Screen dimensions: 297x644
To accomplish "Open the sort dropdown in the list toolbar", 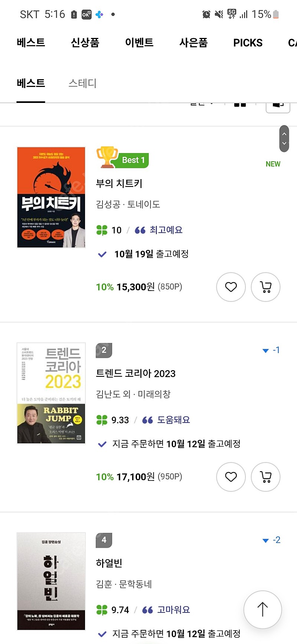I will [202, 104].
